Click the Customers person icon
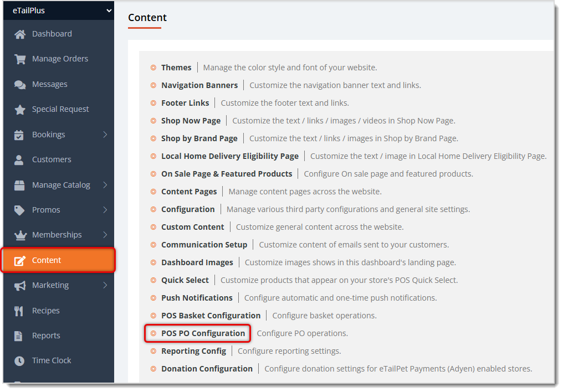The width and height of the screenshot is (563, 392). (19, 159)
